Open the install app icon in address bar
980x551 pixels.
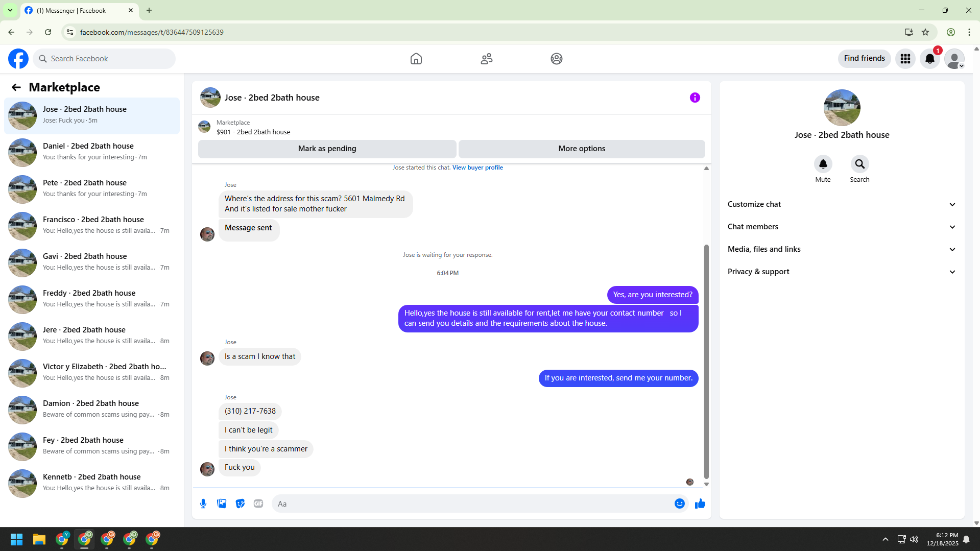909,32
